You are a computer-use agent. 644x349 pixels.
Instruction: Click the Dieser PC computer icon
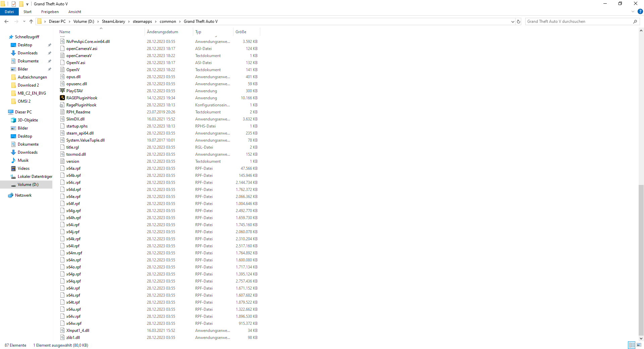tap(11, 112)
